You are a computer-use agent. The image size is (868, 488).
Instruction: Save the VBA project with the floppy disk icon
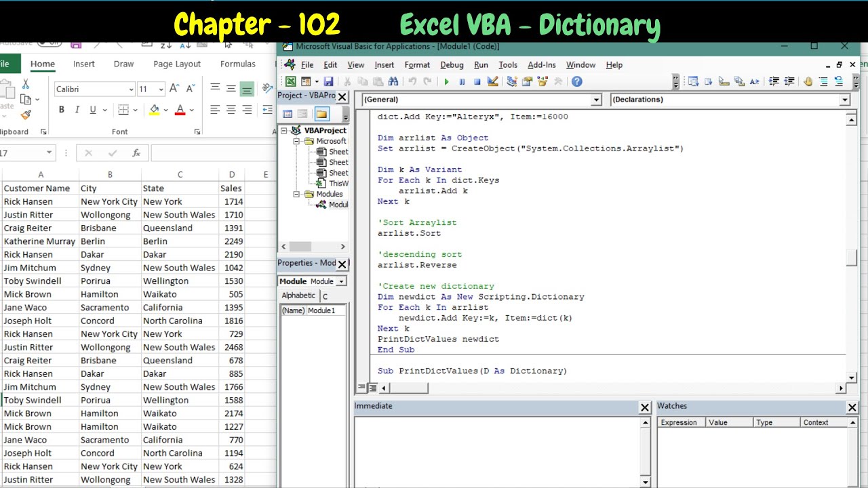point(329,81)
